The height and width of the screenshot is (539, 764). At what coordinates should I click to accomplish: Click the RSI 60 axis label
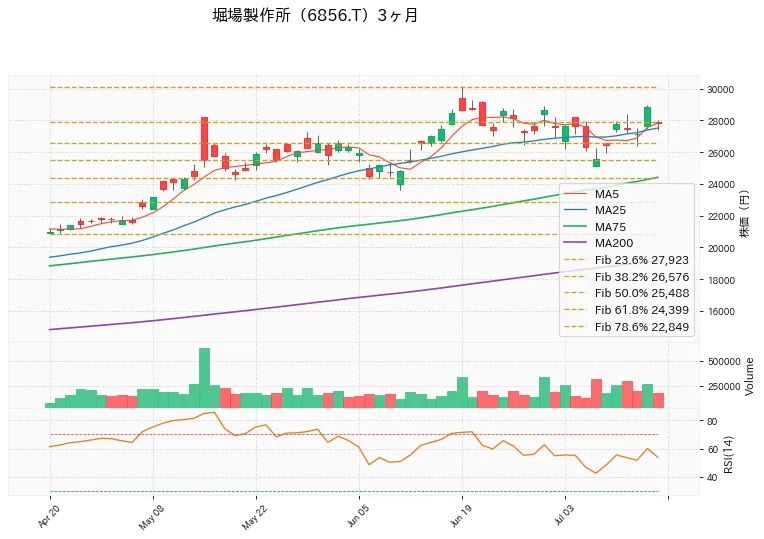711,449
